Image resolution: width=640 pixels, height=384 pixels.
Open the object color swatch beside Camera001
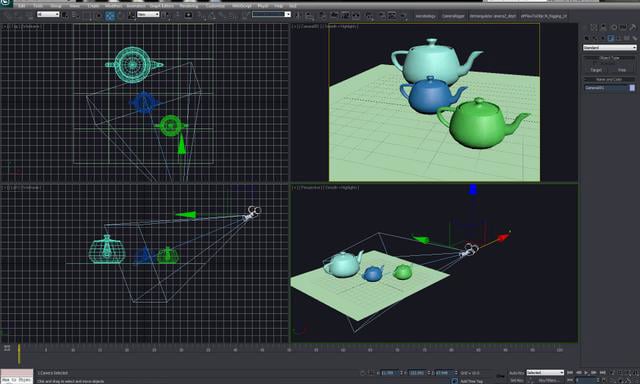click(x=632, y=88)
